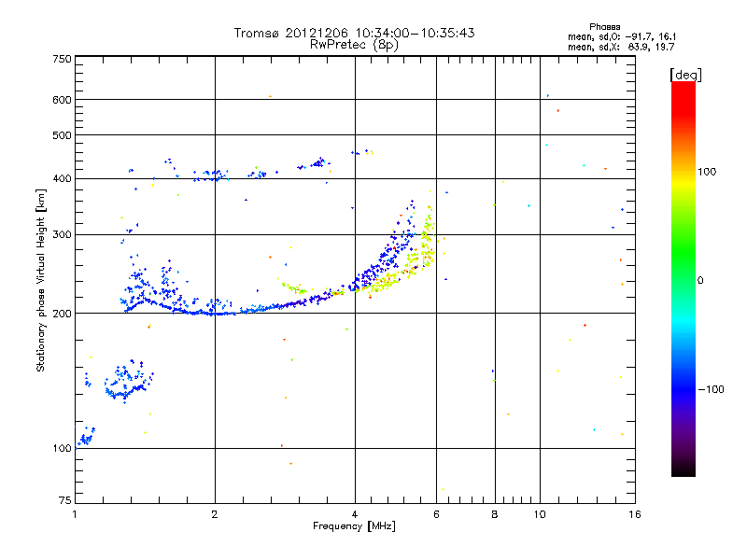This screenshot has height=560, width=747.
Task: Click the "Phases" header text
Action: click(604, 27)
